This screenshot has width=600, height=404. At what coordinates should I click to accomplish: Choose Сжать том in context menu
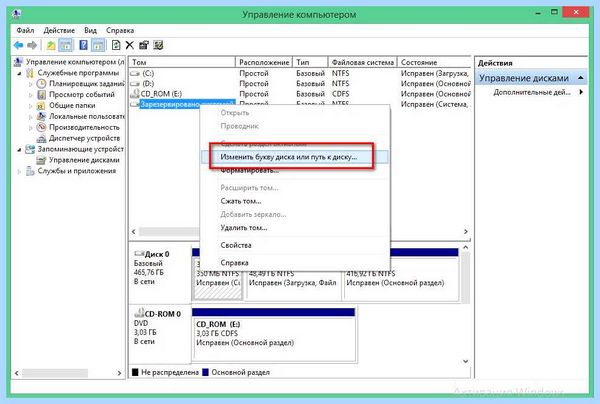(294, 201)
